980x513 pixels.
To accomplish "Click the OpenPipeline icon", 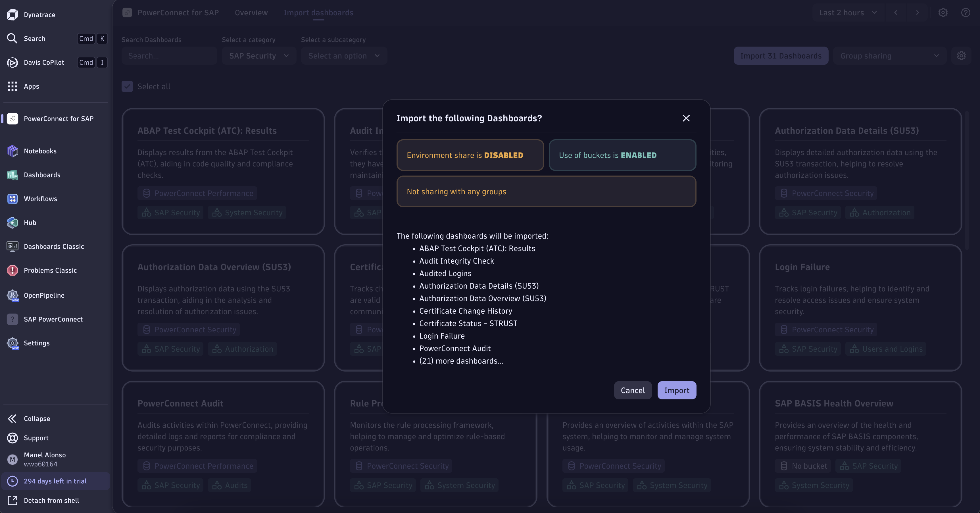I will [12, 295].
